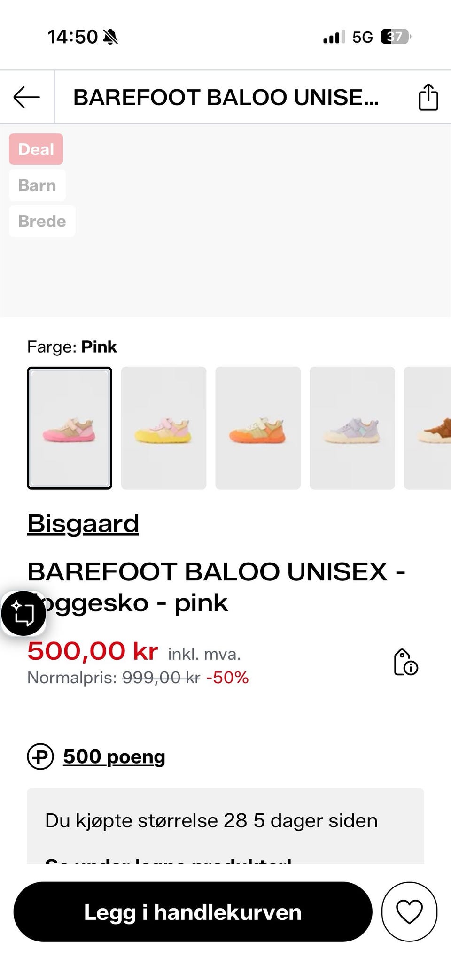The image size is (451, 980).
Task: Open the price tag info icon
Action: click(x=405, y=663)
